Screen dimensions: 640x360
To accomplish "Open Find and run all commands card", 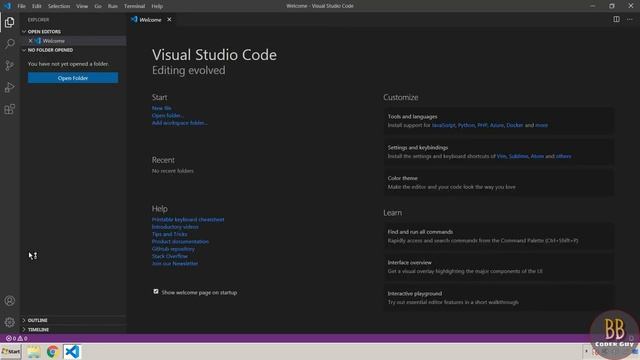I will (x=498, y=236).
